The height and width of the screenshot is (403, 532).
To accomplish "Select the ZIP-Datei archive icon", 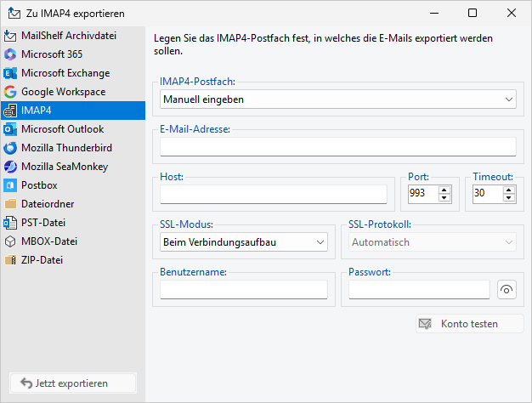I will click(x=10, y=260).
